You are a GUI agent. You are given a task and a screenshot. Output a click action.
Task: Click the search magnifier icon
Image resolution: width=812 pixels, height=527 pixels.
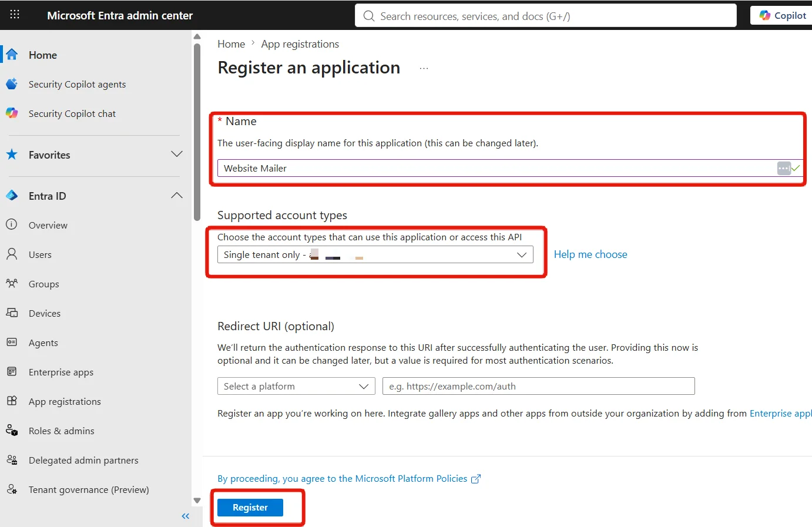click(x=369, y=16)
